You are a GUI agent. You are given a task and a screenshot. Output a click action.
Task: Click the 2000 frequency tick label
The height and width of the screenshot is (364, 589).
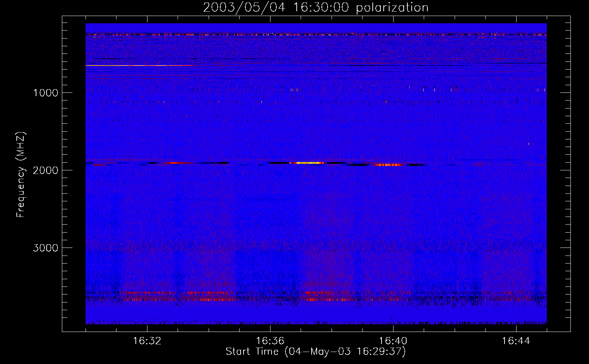[x=46, y=170]
